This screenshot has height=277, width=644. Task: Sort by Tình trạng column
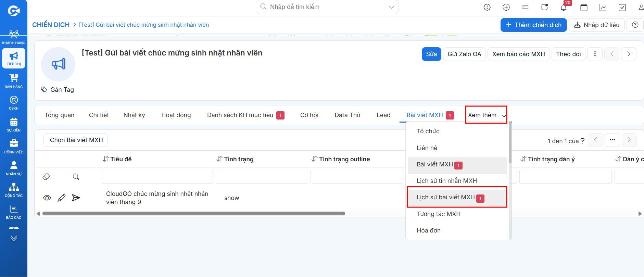coord(235,159)
